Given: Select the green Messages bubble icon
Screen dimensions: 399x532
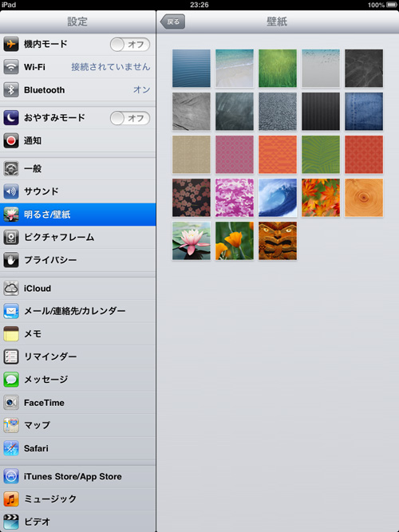Looking at the screenshot, I should pos(11,380).
